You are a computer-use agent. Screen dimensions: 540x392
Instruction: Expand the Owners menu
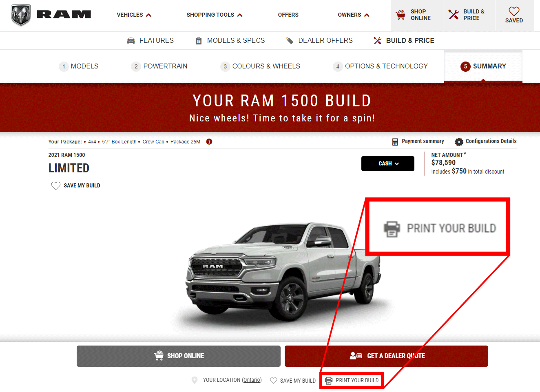[x=354, y=15]
